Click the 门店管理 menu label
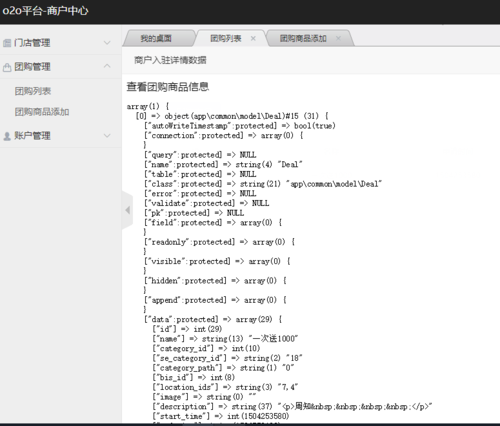Viewport: 500px width, 426px height. point(32,43)
